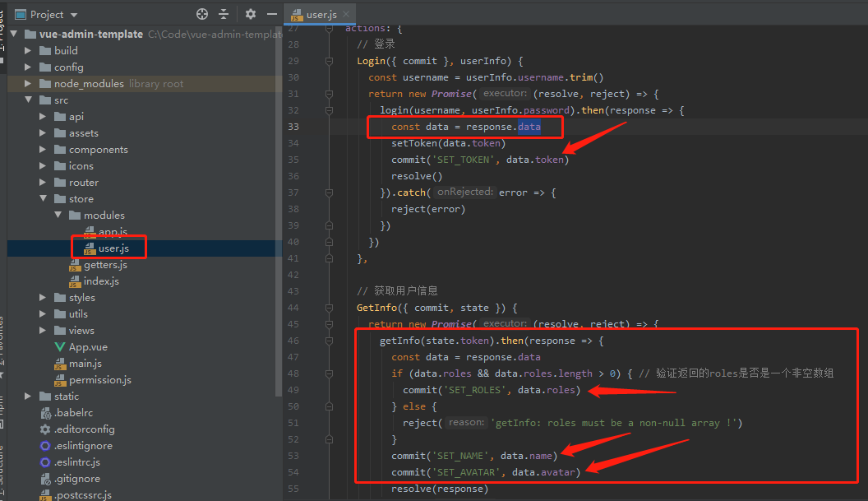Image resolution: width=868 pixels, height=501 pixels.
Task: Collapse the src folder
Action: pos(28,100)
